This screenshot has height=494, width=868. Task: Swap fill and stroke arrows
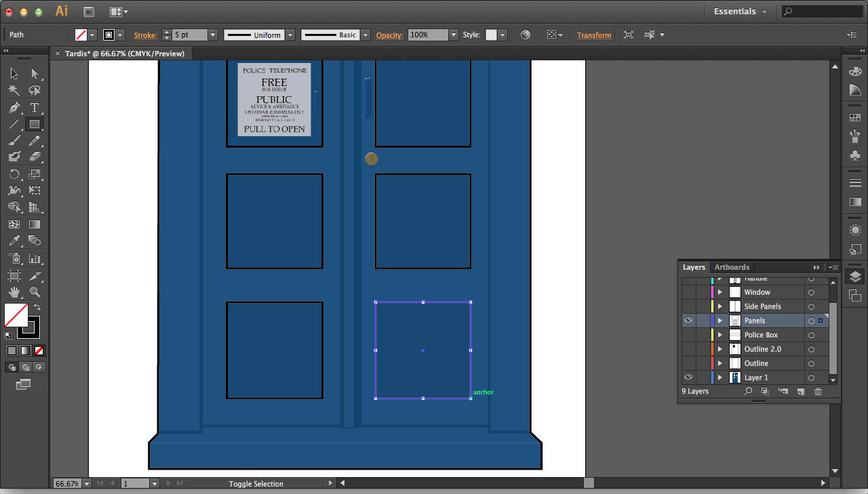[37, 307]
